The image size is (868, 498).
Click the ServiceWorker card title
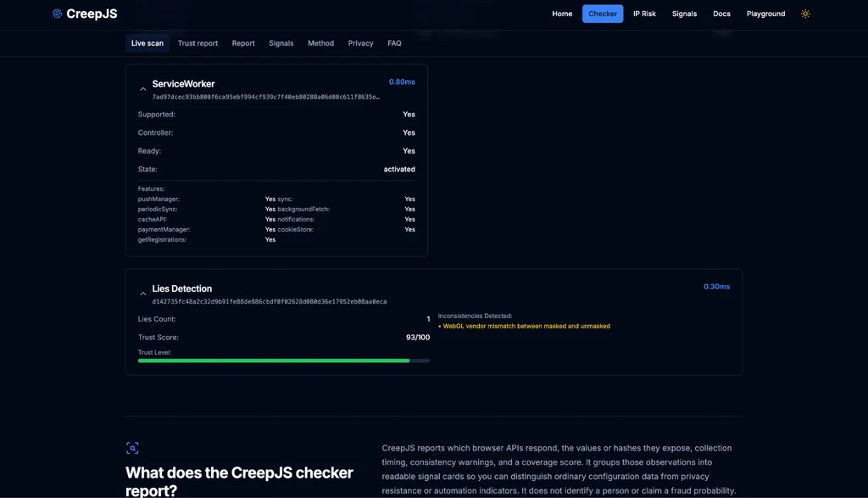(x=183, y=84)
